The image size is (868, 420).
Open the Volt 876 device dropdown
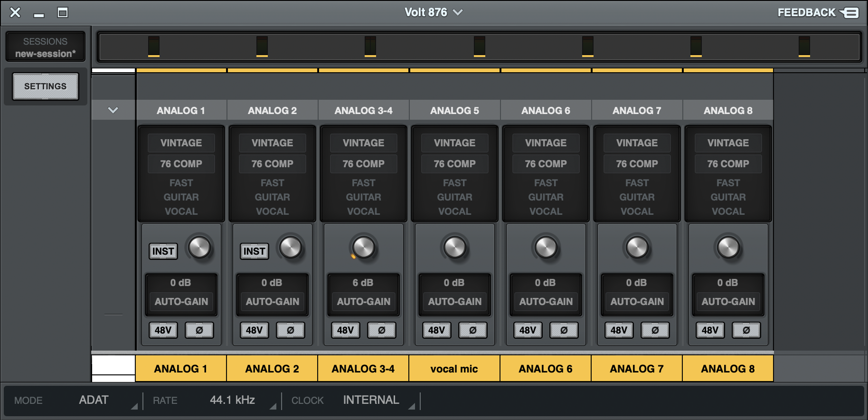[433, 12]
